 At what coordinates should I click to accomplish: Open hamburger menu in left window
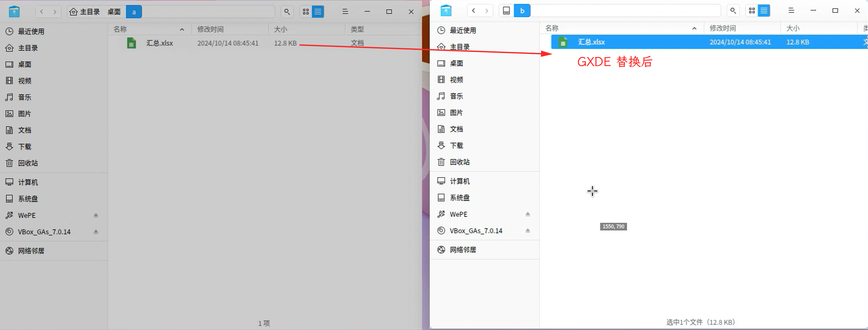(x=345, y=12)
